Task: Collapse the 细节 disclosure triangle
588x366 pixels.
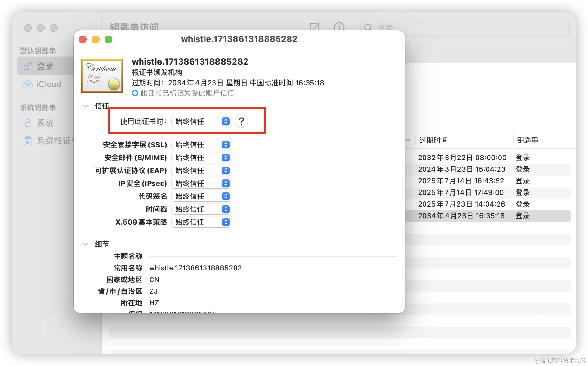Action: coord(85,244)
